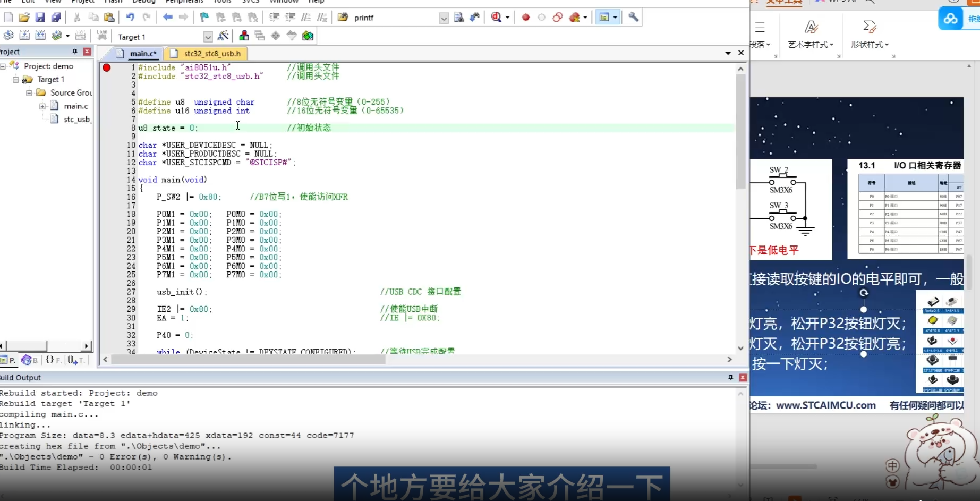Click the printf search text box
Viewport: 980px width, 501px height.
[396, 18]
